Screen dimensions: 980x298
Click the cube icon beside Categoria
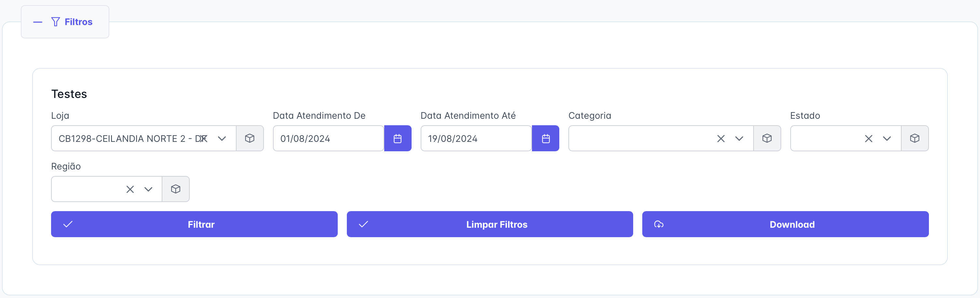coord(767,138)
